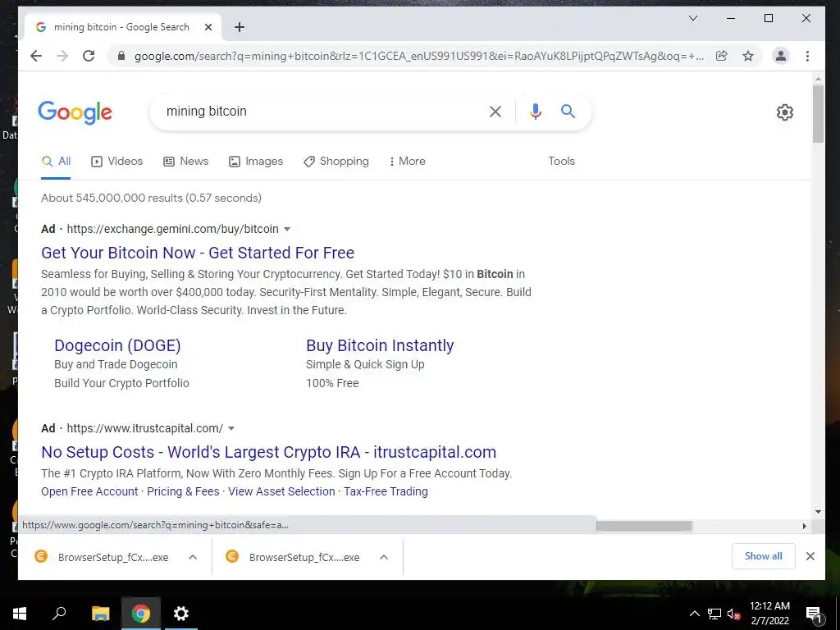The height and width of the screenshot is (630, 840).
Task: Expand gemini.com ad options arrow
Action: 287,230
